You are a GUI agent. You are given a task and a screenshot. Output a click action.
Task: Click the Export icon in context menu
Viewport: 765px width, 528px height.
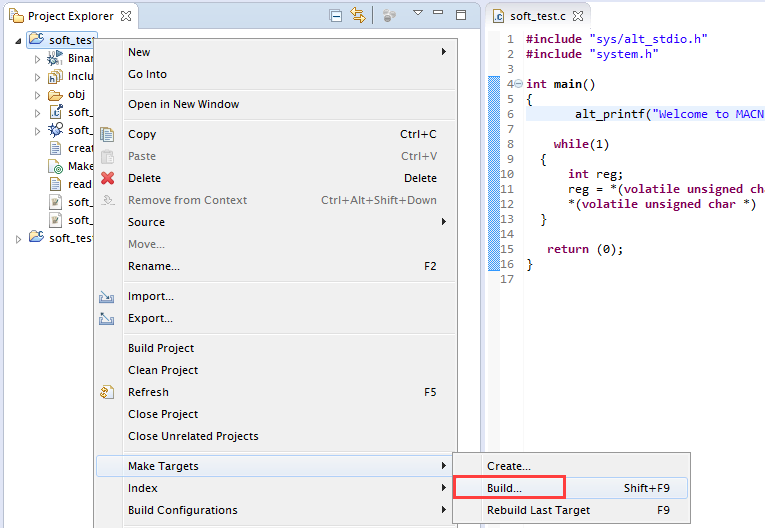pyautogui.click(x=107, y=319)
